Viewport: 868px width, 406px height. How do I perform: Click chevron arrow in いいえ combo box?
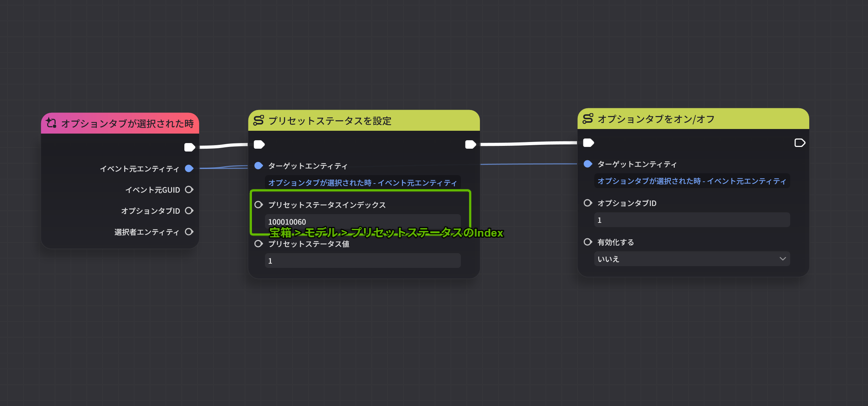click(x=783, y=259)
